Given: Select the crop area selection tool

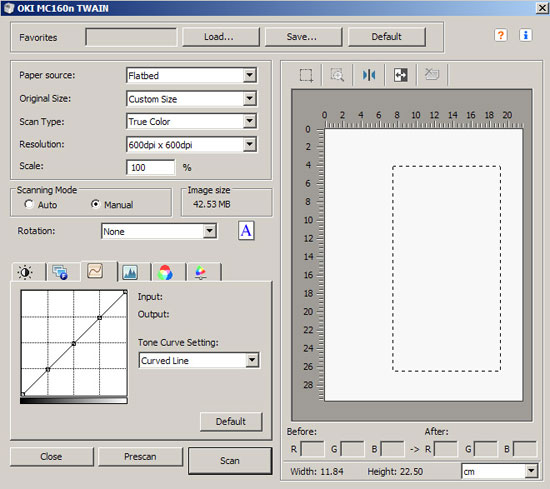Looking at the screenshot, I should coord(306,75).
